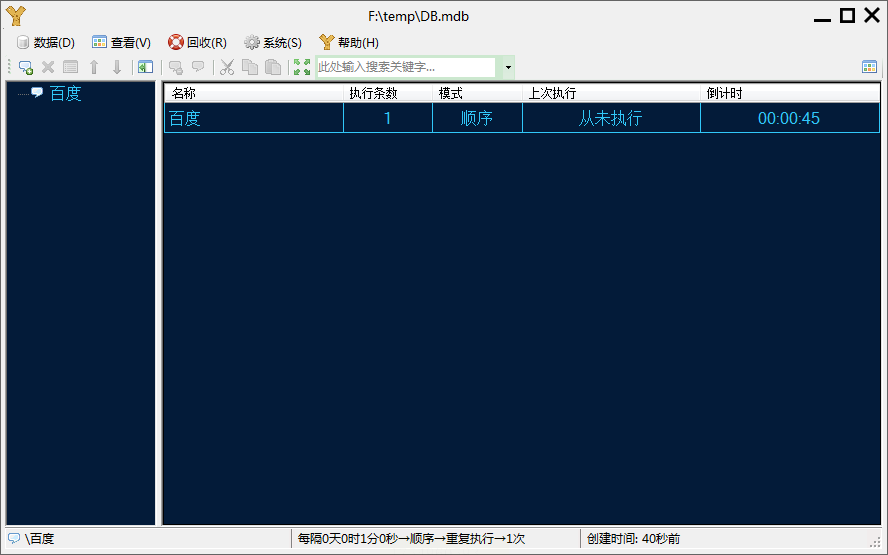Click the move down arrow icon
Viewport: 888px width, 555px height.
[x=117, y=67]
